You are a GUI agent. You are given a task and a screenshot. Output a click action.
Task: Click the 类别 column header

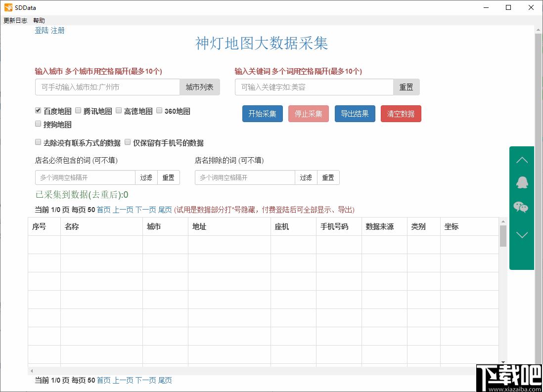(x=424, y=226)
